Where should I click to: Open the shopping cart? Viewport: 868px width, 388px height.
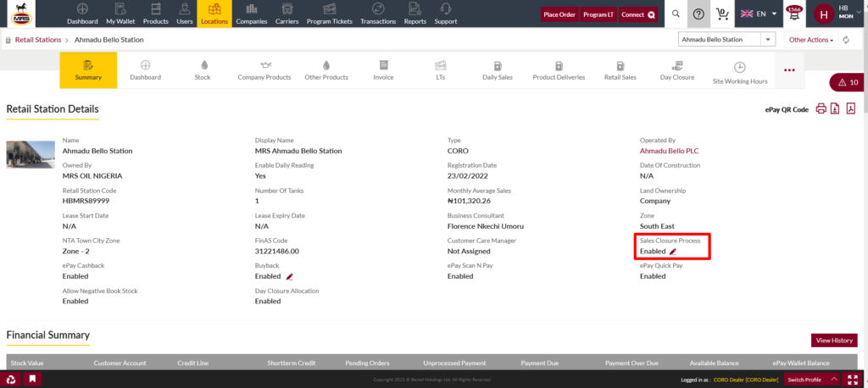pos(722,14)
